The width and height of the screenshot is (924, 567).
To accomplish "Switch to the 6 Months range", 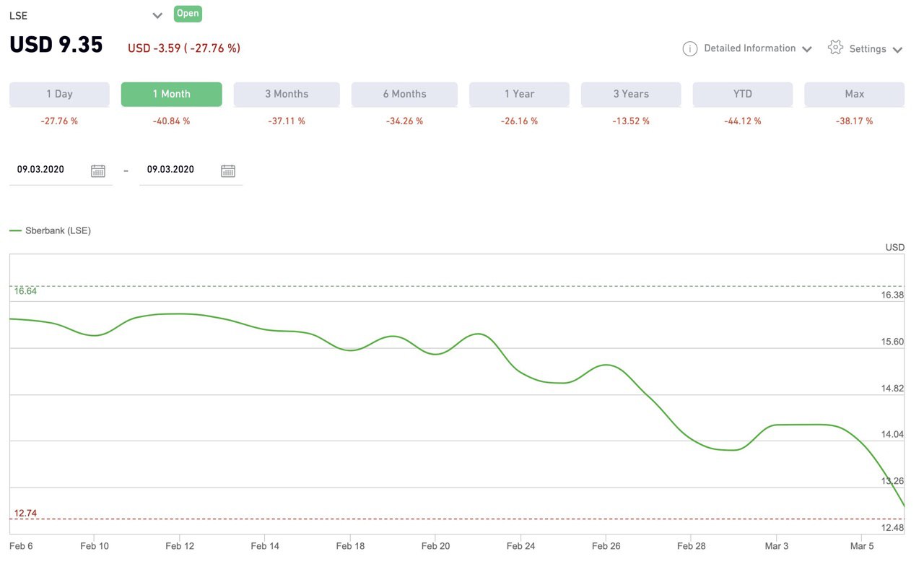I will click(x=404, y=94).
